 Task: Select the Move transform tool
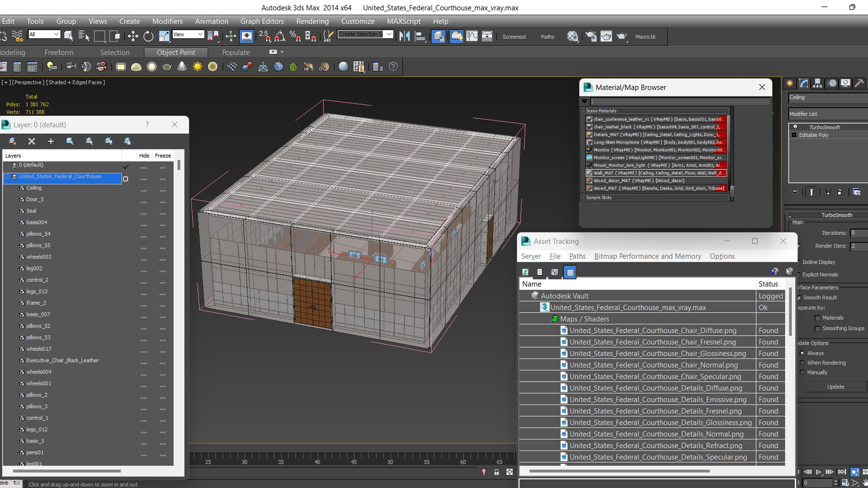pyautogui.click(x=133, y=36)
